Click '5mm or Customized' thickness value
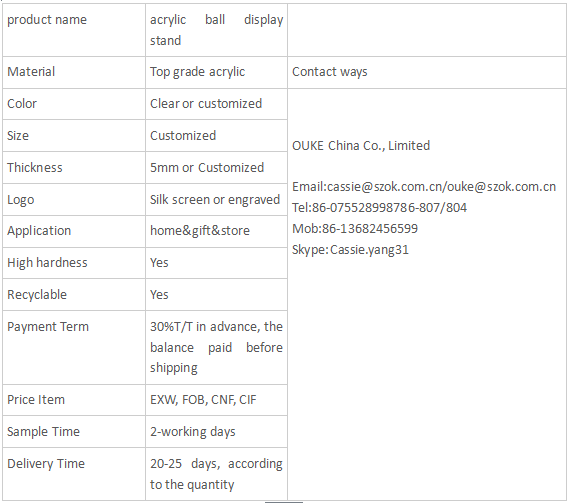The width and height of the screenshot is (568, 503). [x=207, y=168]
